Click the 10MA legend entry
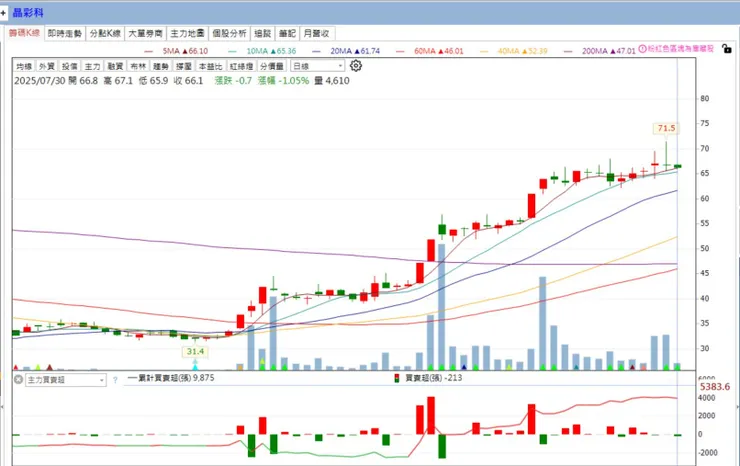 tap(262, 51)
